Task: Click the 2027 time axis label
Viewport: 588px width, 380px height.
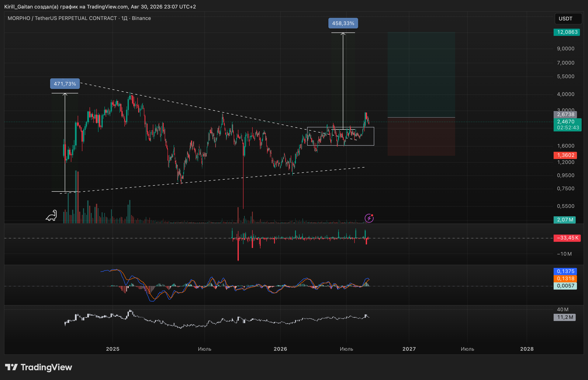Action: [409, 349]
